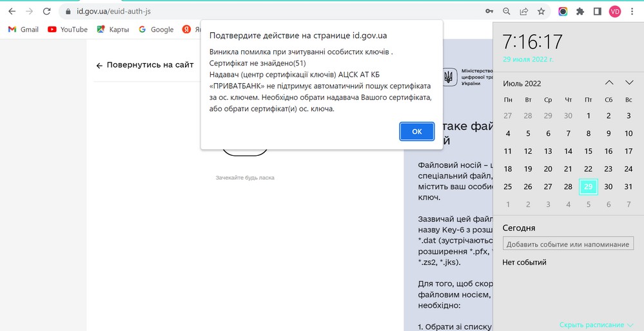This screenshot has height=331, width=644.
Task: Select July 1 in the calendar
Action: [x=589, y=116]
